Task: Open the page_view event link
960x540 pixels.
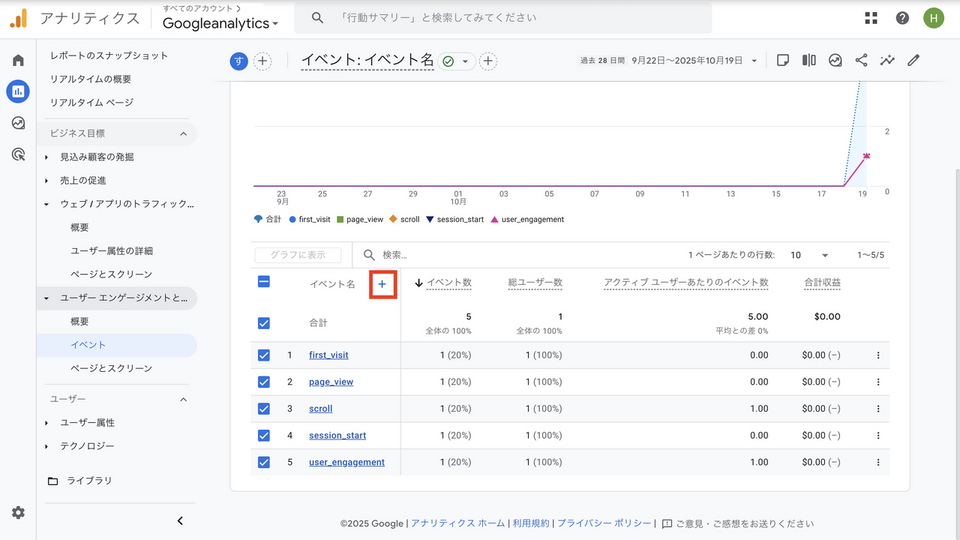Action: tap(331, 382)
